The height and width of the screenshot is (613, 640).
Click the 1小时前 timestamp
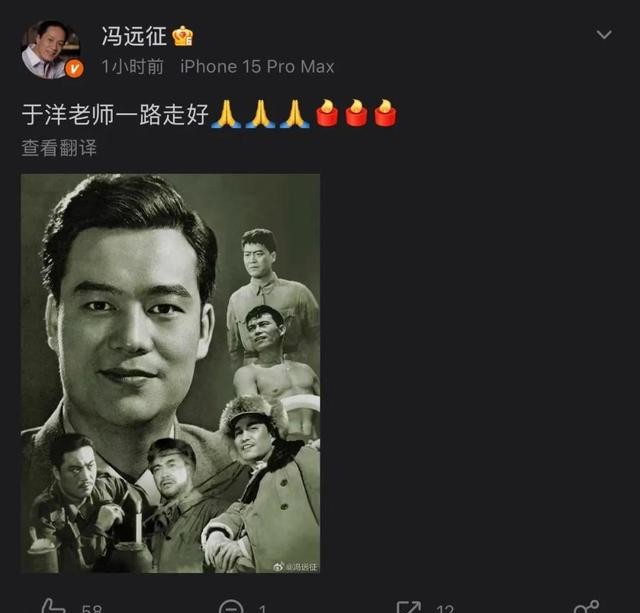[x=133, y=67]
